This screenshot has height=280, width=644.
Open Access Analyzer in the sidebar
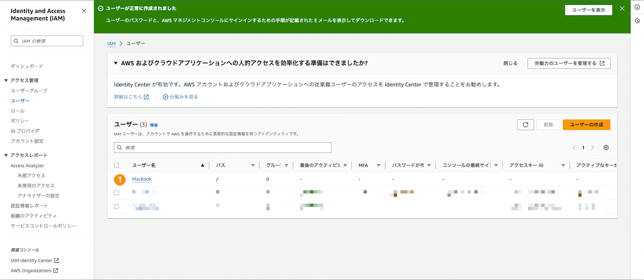pyautogui.click(x=27, y=166)
